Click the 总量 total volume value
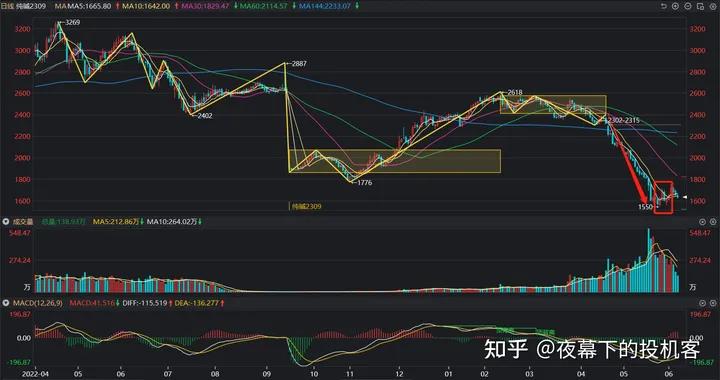This screenshot has width=720, height=380. 64,222
